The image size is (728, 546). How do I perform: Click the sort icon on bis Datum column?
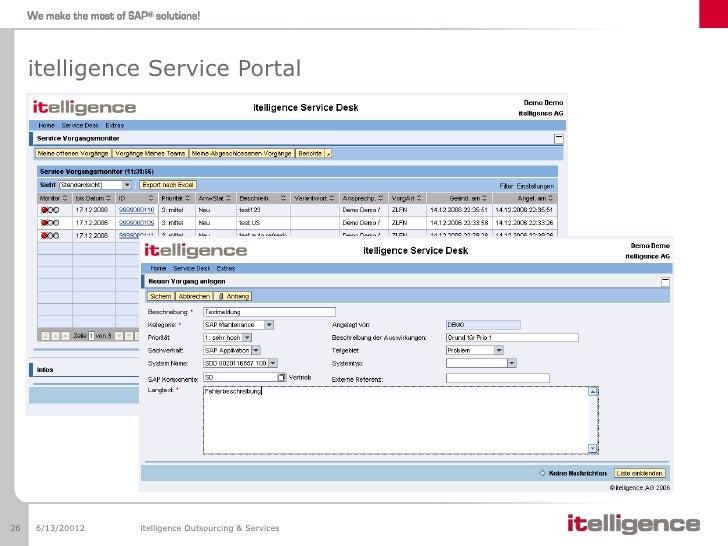click(x=109, y=198)
